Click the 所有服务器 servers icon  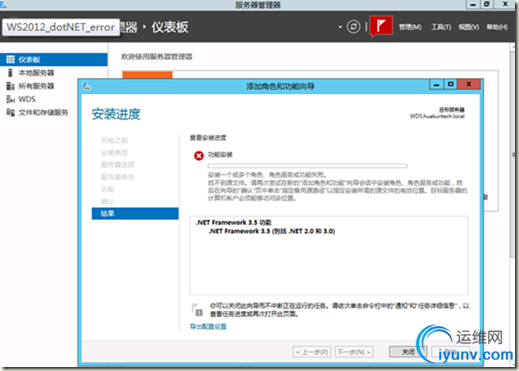click(x=10, y=86)
